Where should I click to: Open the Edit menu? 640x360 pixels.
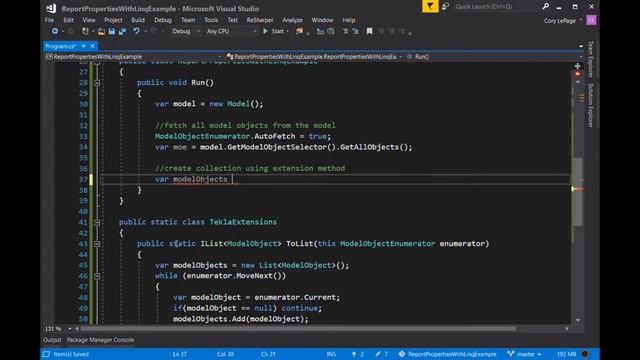[x=68, y=20]
